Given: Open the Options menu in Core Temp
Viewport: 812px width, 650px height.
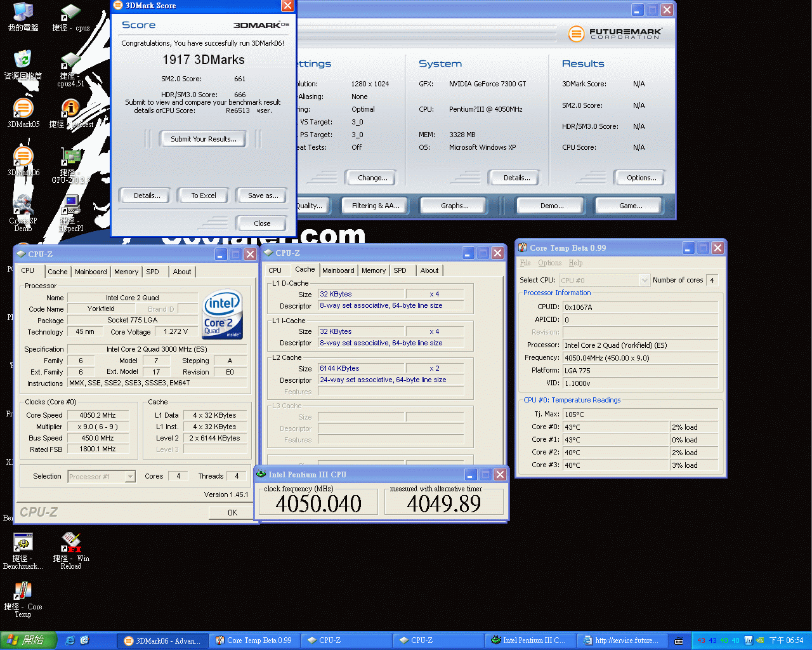Looking at the screenshot, I should 549,263.
